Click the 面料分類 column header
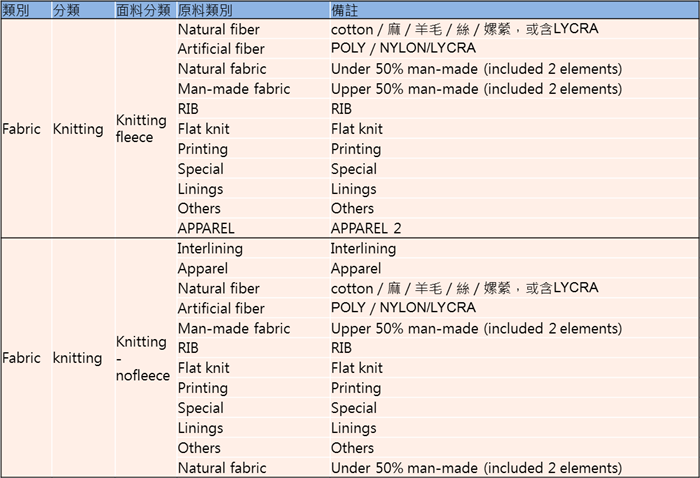 click(143, 9)
